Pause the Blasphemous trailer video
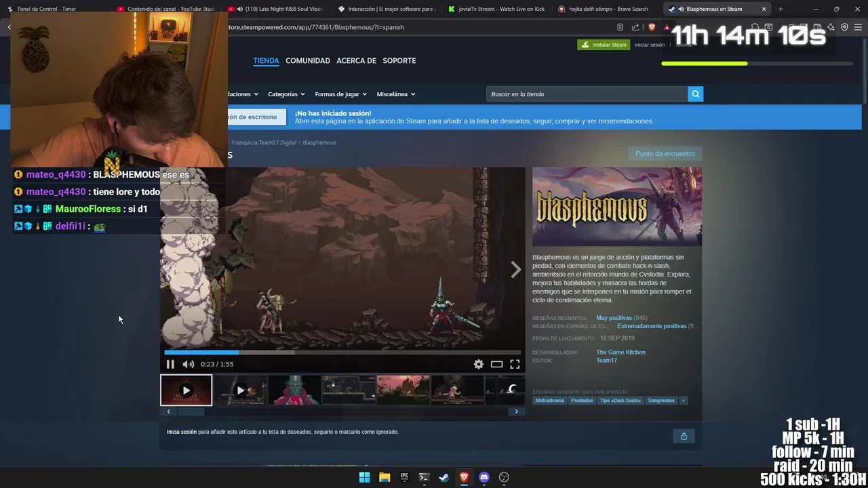 coord(170,364)
